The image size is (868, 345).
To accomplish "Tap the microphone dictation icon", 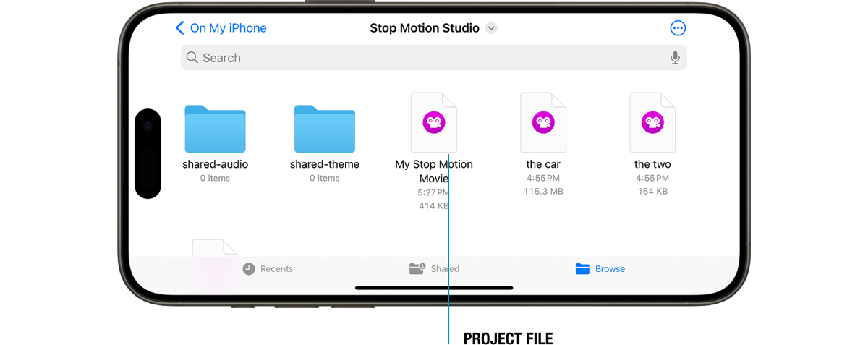I will [675, 58].
